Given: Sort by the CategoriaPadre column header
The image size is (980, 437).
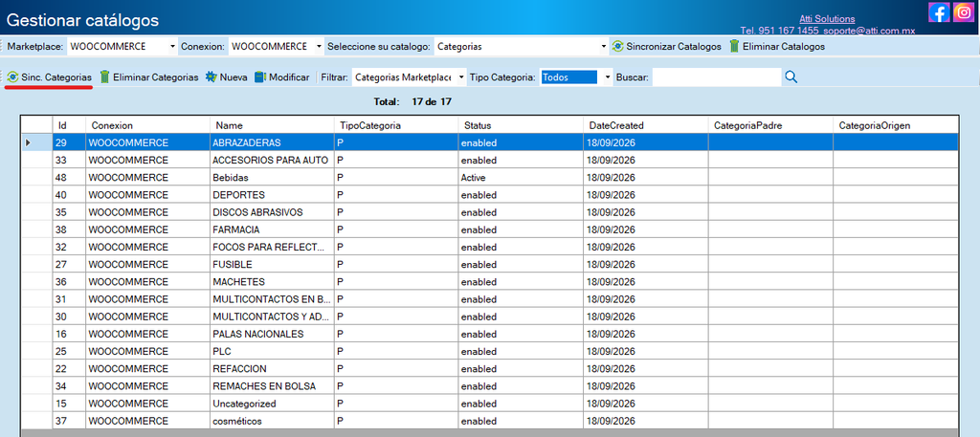Looking at the screenshot, I should point(770,125).
